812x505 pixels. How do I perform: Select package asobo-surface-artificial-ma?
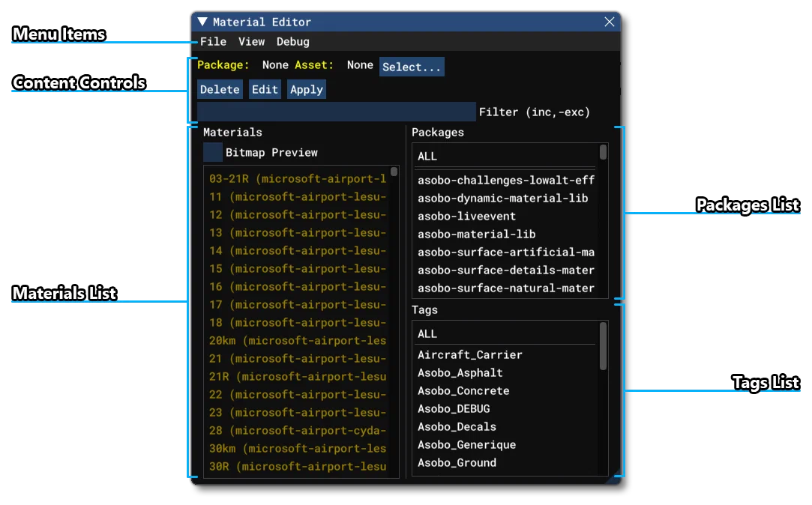(506, 252)
